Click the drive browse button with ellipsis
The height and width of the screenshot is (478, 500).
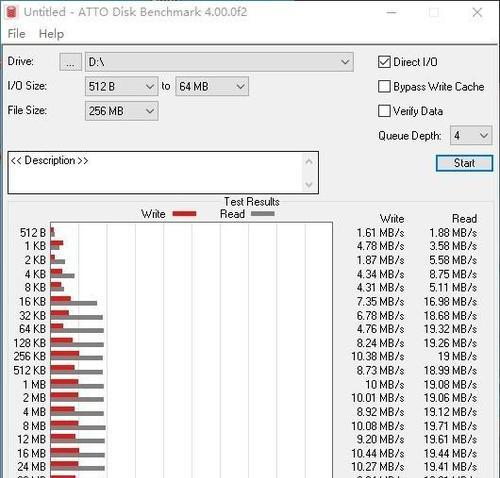point(70,62)
